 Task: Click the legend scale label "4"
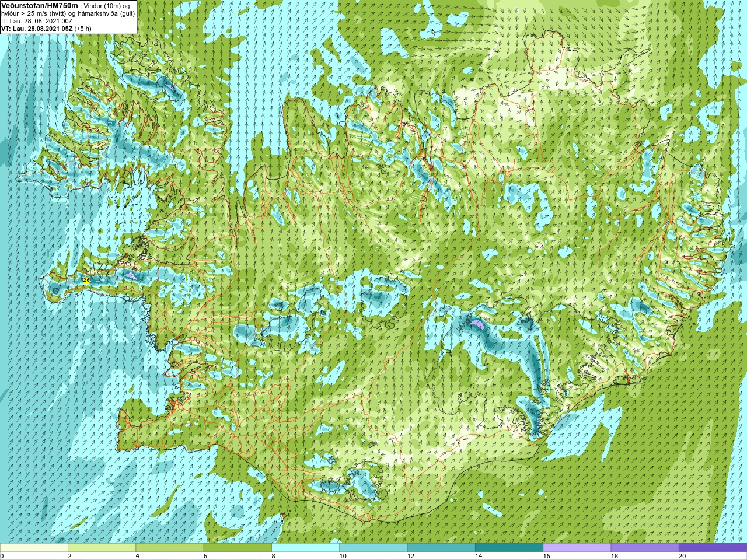(x=137, y=556)
